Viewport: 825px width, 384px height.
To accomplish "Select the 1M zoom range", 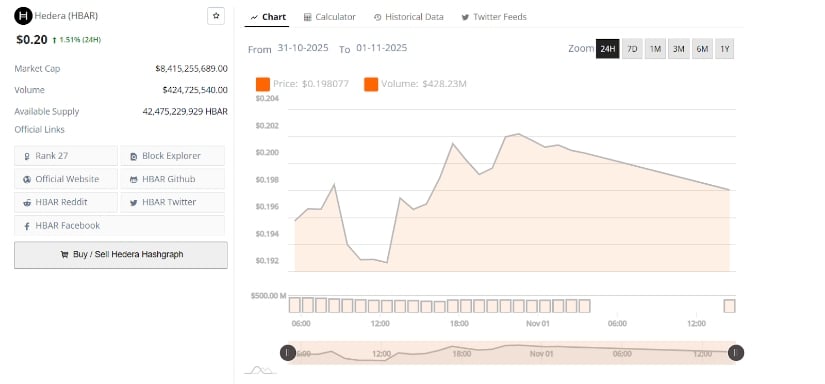I will point(655,49).
